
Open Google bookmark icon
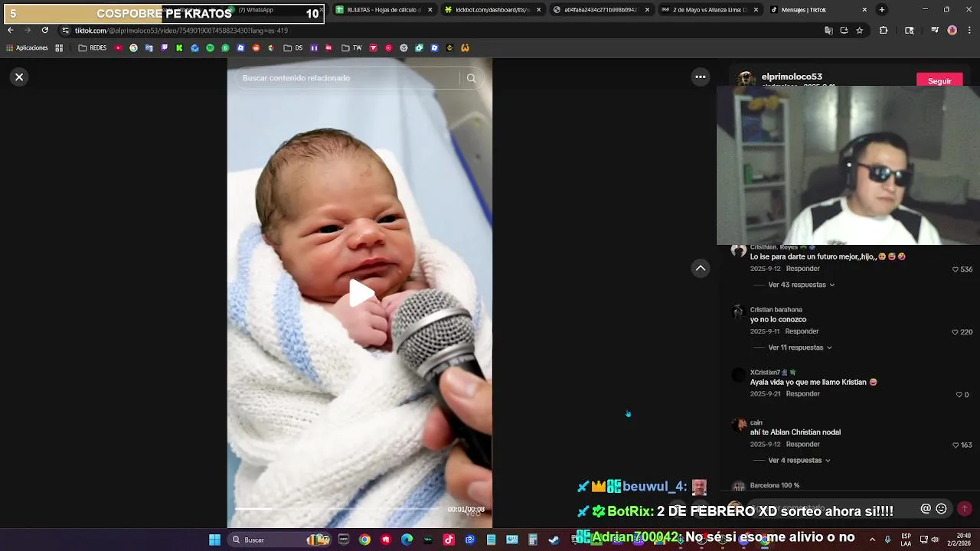[x=133, y=47]
